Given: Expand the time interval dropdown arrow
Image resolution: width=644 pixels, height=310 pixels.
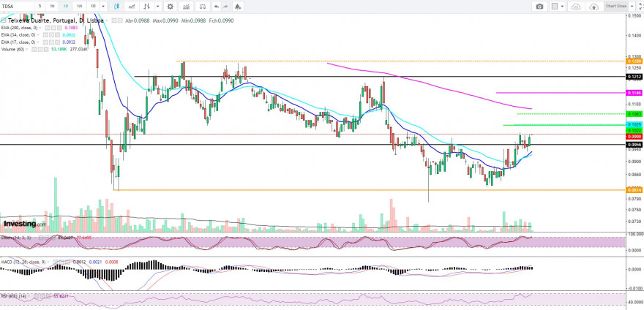Looking at the screenshot, I should pyautogui.click(x=102, y=7).
